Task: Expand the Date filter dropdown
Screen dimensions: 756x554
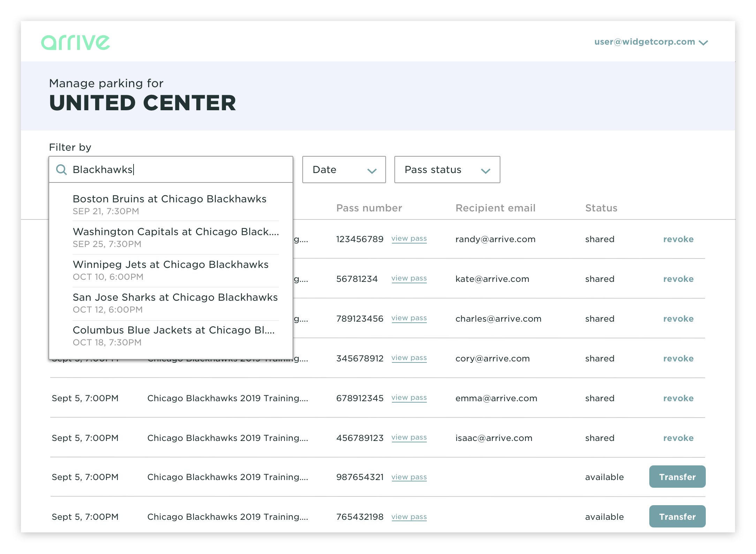Action: (344, 170)
